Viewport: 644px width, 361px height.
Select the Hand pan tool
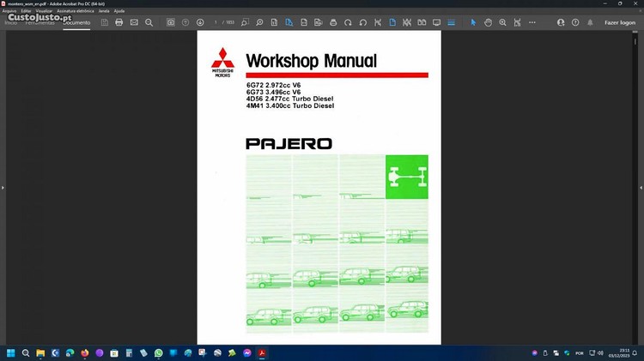pyautogui.click(x=488, y=22)
